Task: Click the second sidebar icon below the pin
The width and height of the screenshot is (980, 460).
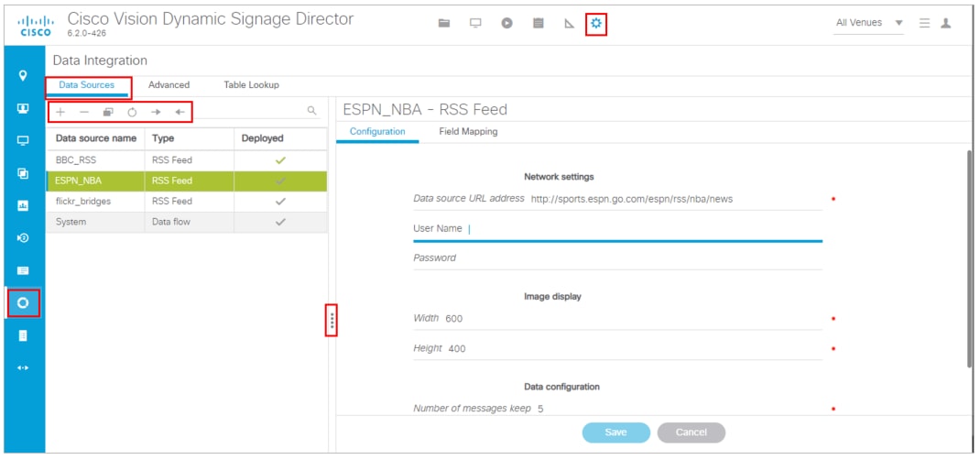Action: coord(24,108)
